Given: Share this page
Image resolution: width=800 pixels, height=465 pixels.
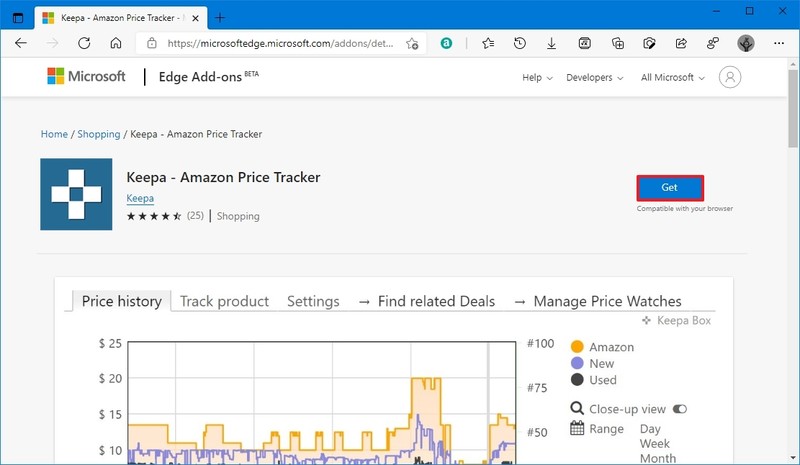Looking at the screenshot, I should pos(681,43).
